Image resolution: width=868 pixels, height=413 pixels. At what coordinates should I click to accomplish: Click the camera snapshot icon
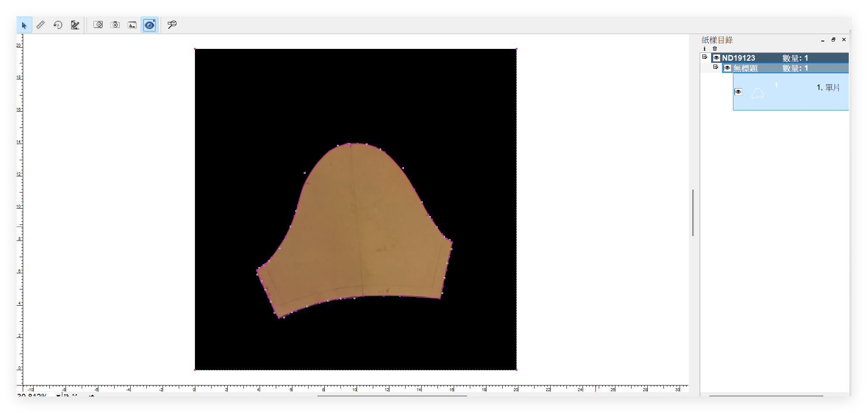coord(115,25)
